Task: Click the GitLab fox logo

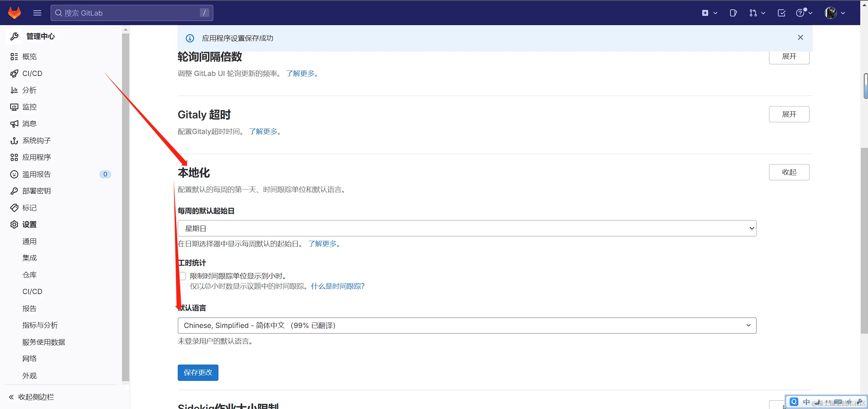Action: coord(14,13)
